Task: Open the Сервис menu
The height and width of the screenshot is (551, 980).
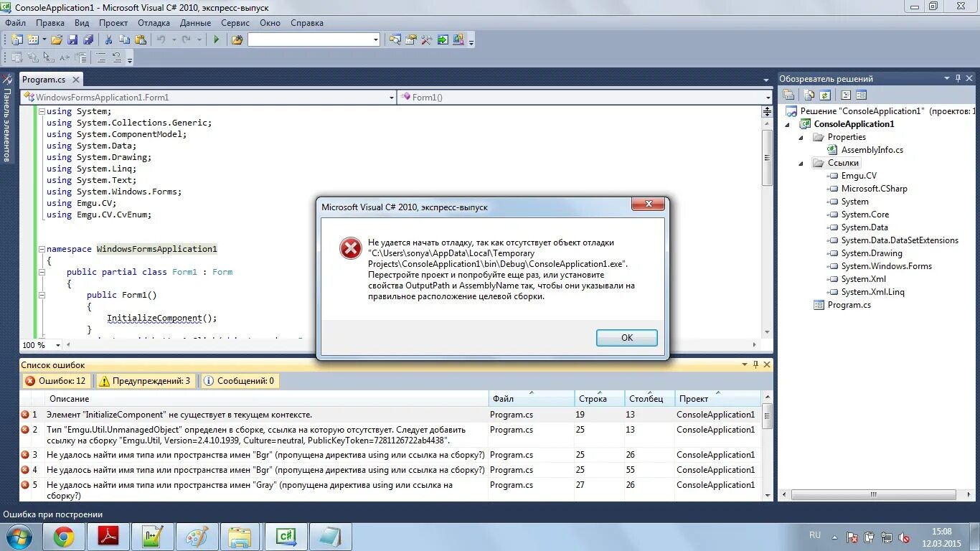Action: pos(235,23)
